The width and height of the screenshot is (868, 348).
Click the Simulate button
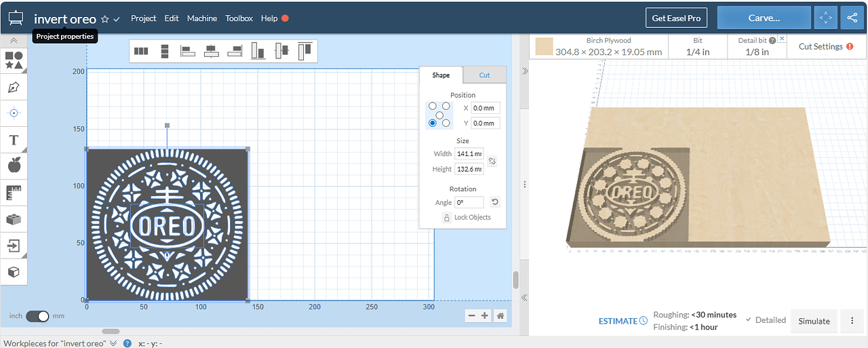pos(814,321)
